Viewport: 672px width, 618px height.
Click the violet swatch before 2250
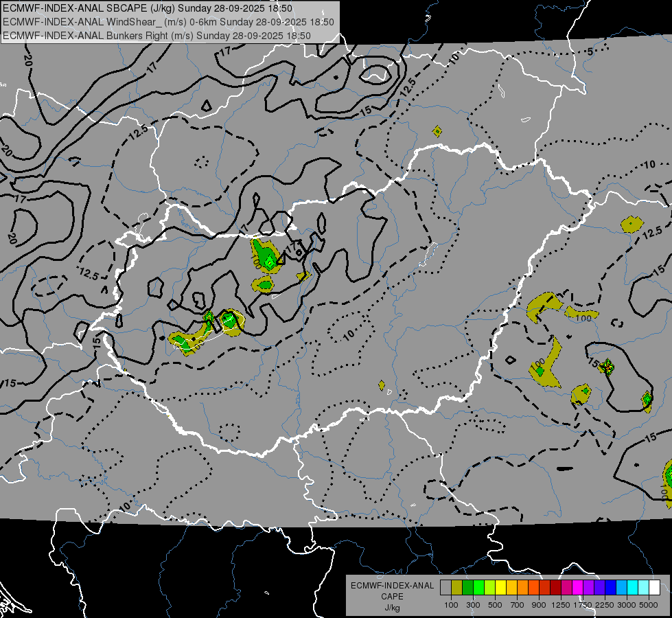click(x=599, y=588)
